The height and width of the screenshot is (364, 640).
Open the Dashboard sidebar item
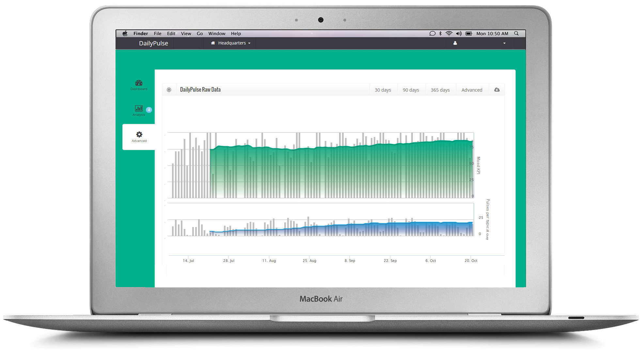pos(139,85)
